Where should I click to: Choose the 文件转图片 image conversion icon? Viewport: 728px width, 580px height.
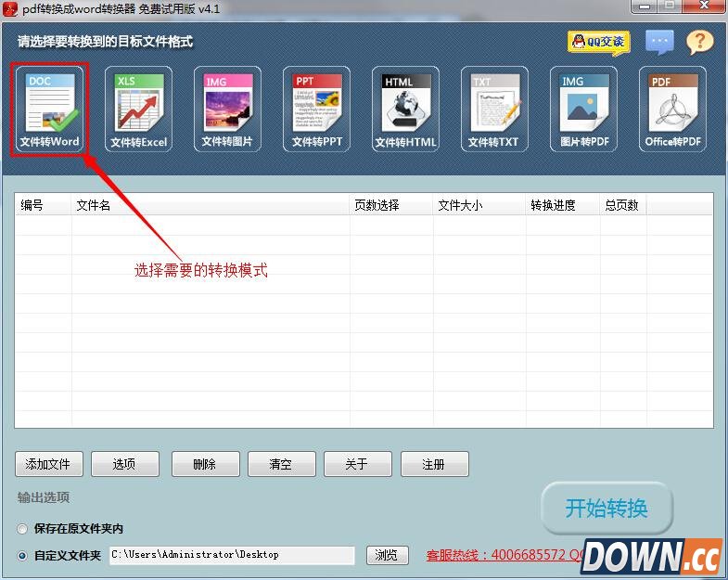point(227,110)
